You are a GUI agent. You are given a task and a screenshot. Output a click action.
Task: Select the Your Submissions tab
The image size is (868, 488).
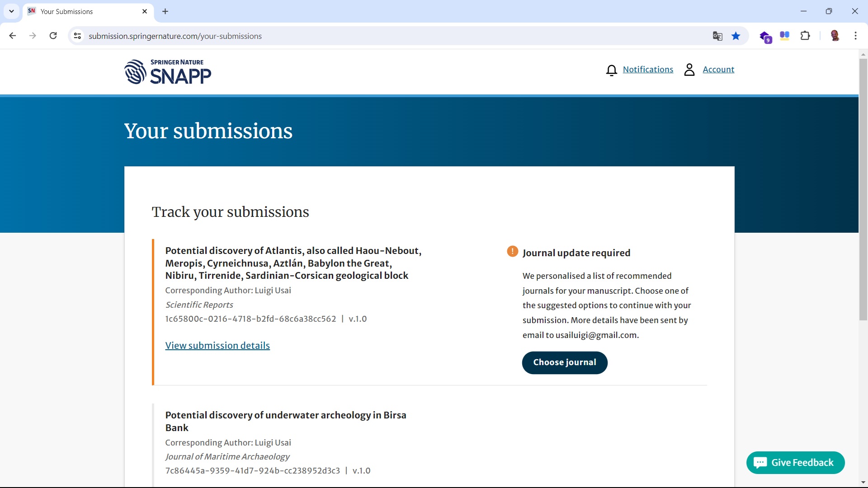click(88, 11)
